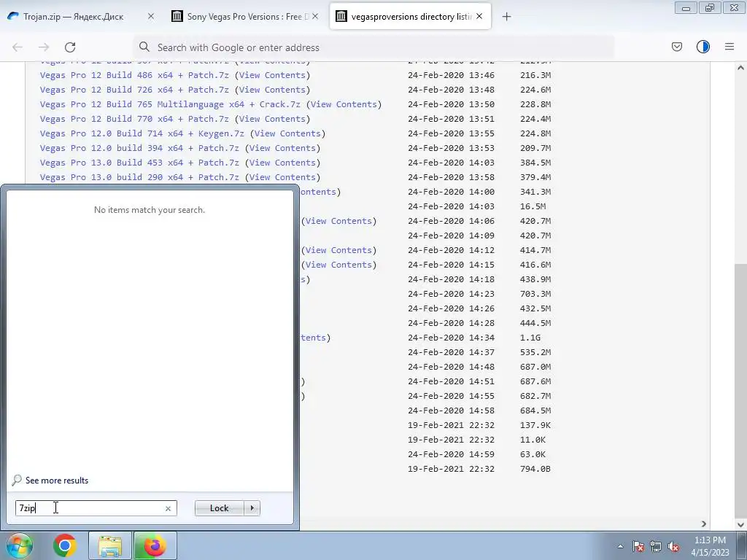Select the date 19-Feb-2021 22:32 beside 794.0B
The height and width of the screenshot is (560, 747).
point(451,469)
